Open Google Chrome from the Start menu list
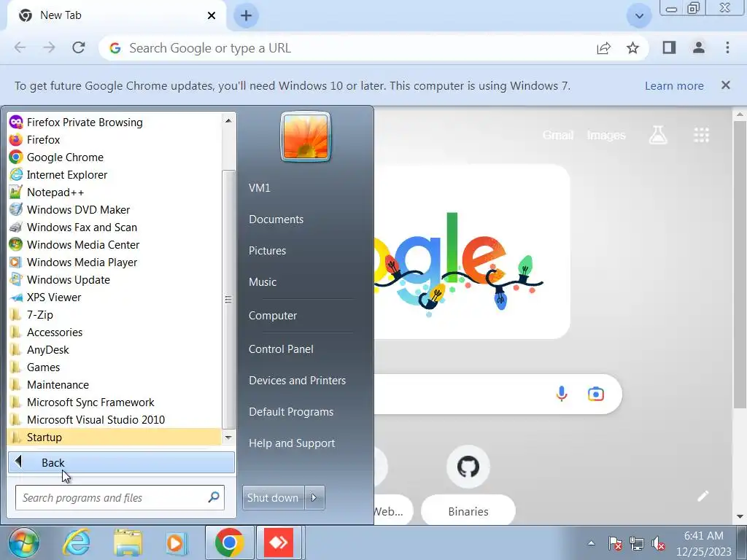 (115, 157)
